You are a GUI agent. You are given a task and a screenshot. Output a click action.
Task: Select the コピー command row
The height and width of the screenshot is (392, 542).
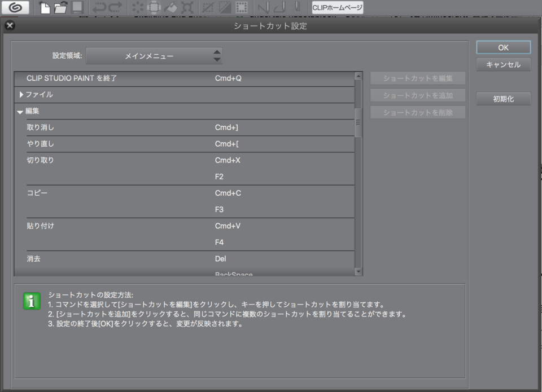click(190, 201)
